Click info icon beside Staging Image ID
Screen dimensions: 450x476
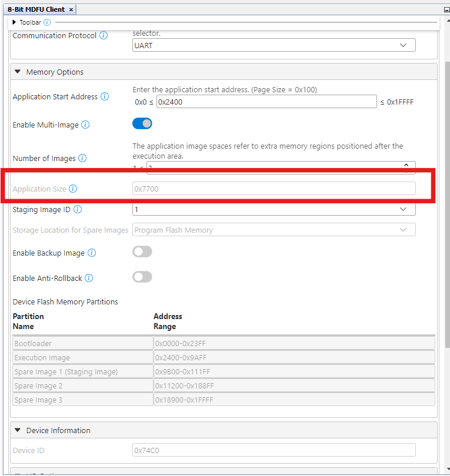[x=78, y=209]
